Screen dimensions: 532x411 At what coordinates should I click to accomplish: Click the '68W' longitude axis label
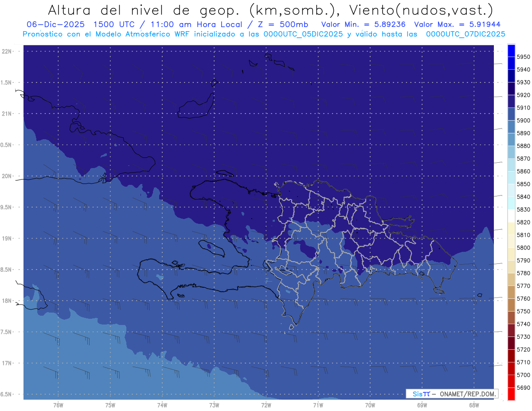[x=474, y=405]
